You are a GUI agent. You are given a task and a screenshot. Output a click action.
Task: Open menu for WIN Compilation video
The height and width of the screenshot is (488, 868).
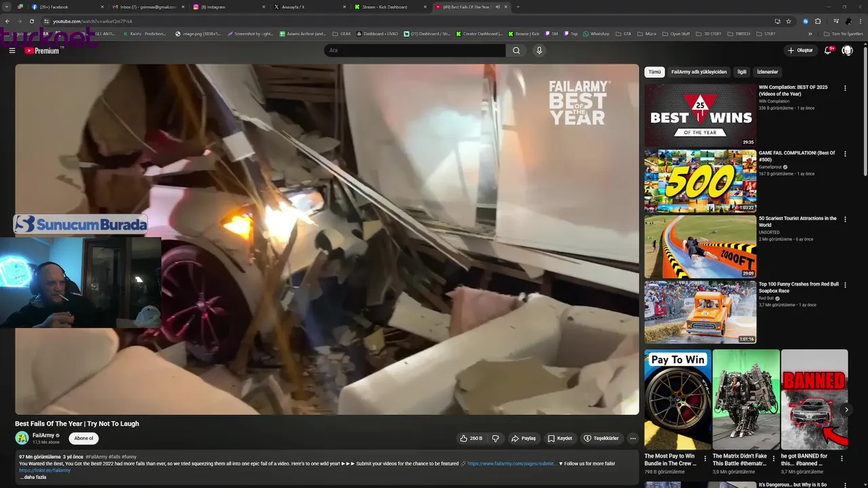(x=845, y=88)
